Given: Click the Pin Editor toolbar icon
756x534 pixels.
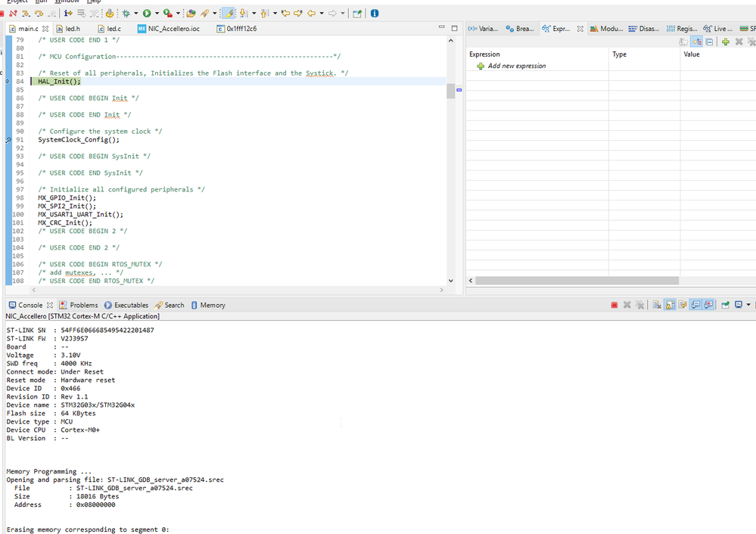Looking at the screenshot, I should click(x=356, y=13).
